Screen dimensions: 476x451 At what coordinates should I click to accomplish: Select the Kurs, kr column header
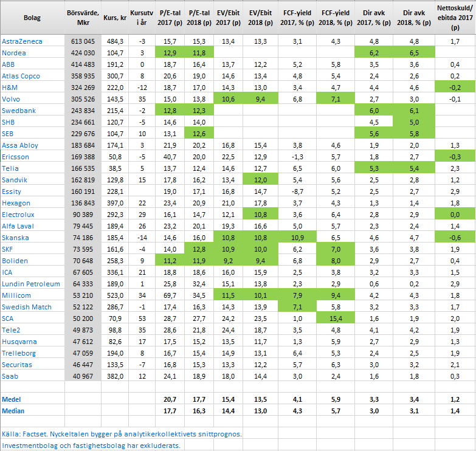115,18
